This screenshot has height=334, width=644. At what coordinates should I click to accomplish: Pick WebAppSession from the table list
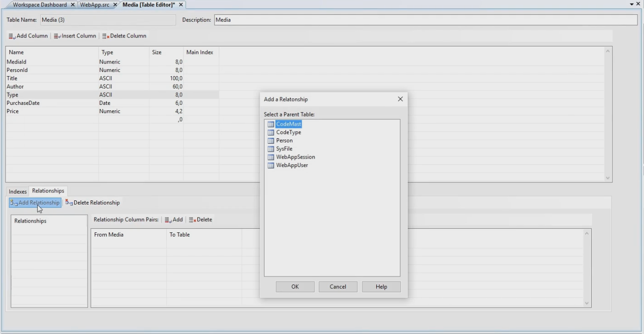pyautogui.click(x=295, y=157)
